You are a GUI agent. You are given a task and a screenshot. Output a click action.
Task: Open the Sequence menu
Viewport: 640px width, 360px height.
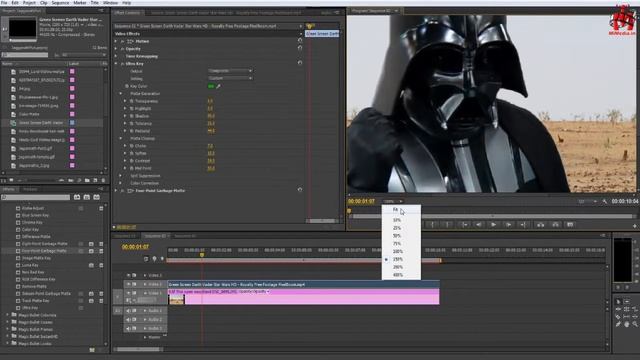pos(60,2)
